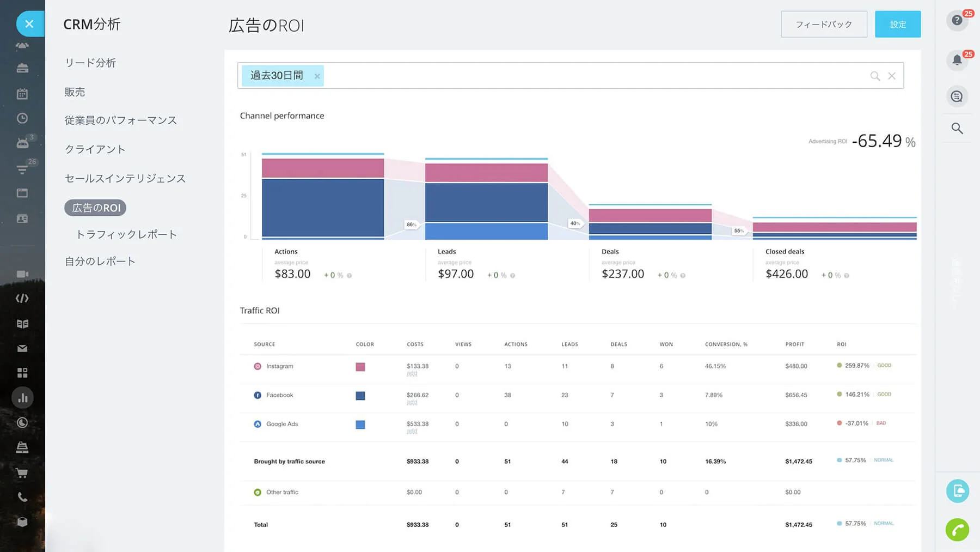Click the フィードバック button
Image resolution: width=980 pixels, height=552 pixels.
point(823,24)
